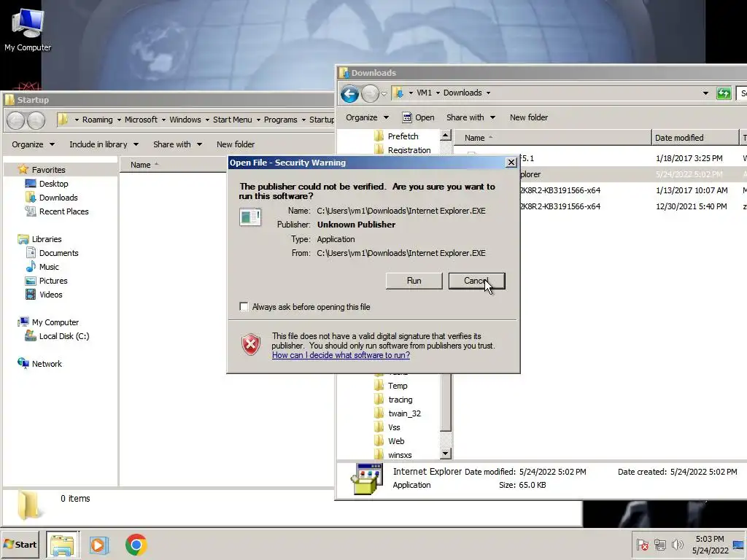This screenshot has width=747, height=560.
Task: Open Downloads in Startup navigation pane
Action: (x=52, y=198)
